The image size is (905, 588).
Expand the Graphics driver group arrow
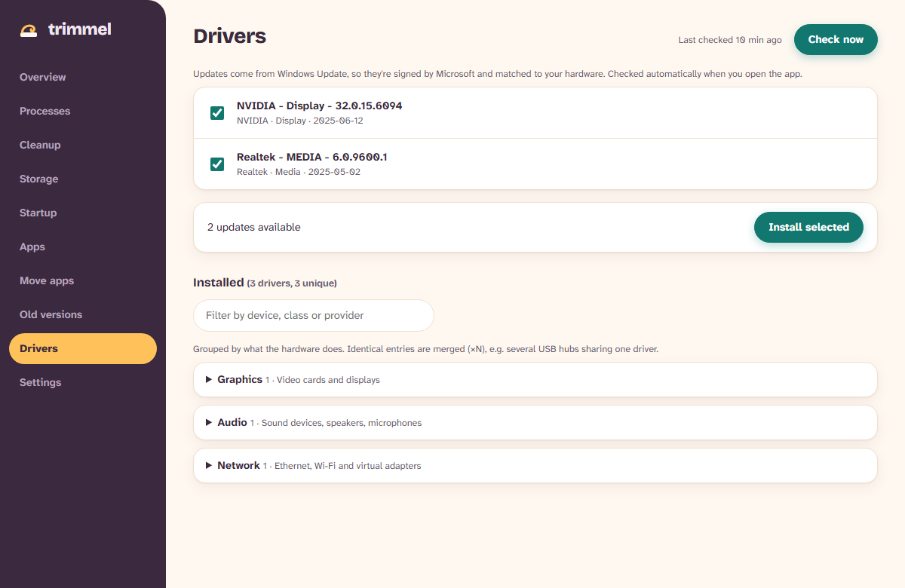(209, 380)
